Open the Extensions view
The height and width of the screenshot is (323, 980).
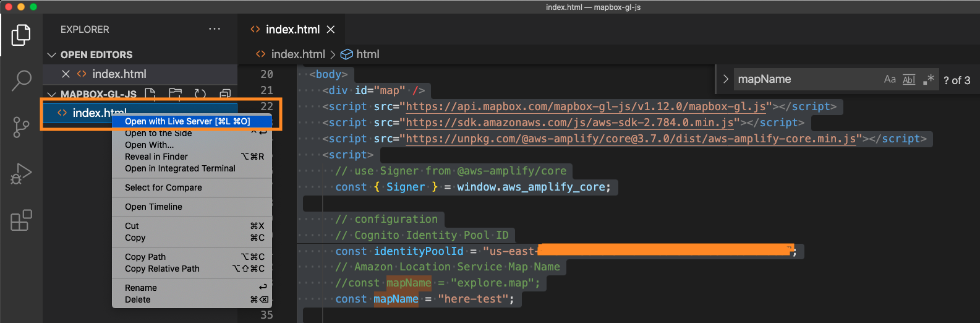pos(21,220)
